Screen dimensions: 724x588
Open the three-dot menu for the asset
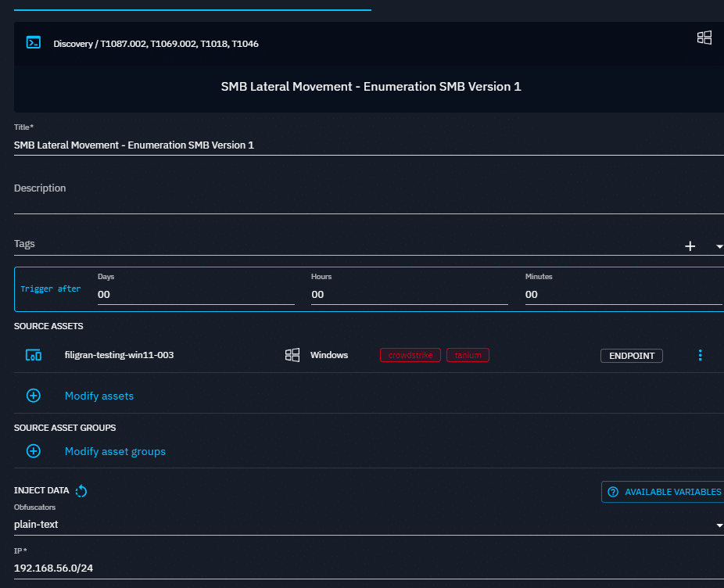click(x=700, y=355)
